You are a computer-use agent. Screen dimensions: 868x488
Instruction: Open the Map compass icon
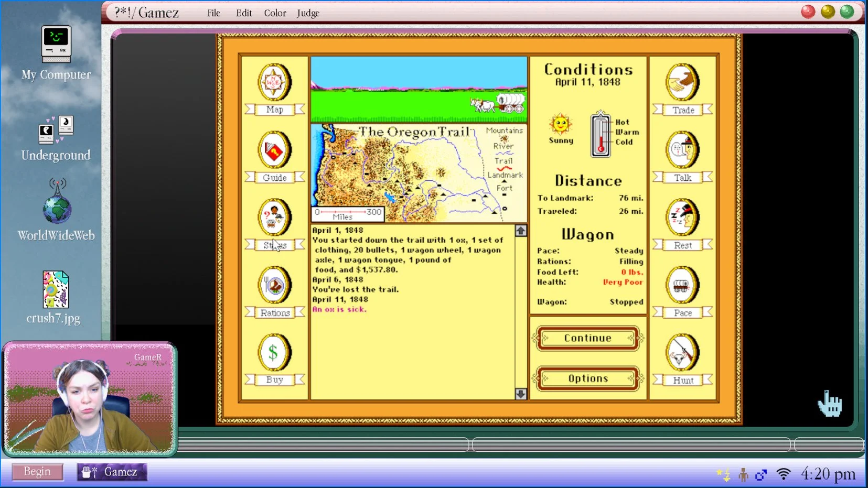click(x=274, y=83)
